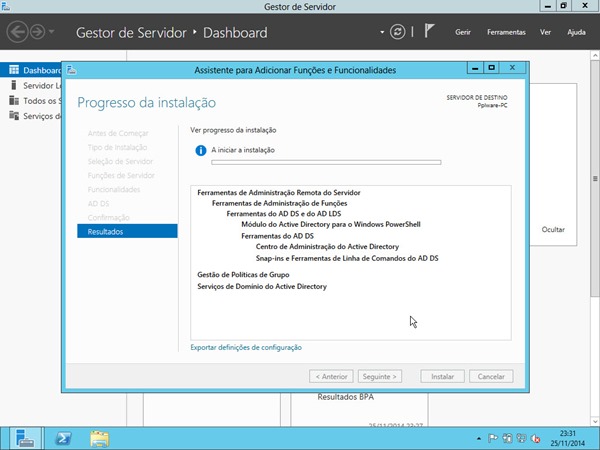Click the forward navigation arrow in Gestor de Servidor

click(x=37, y=32)
